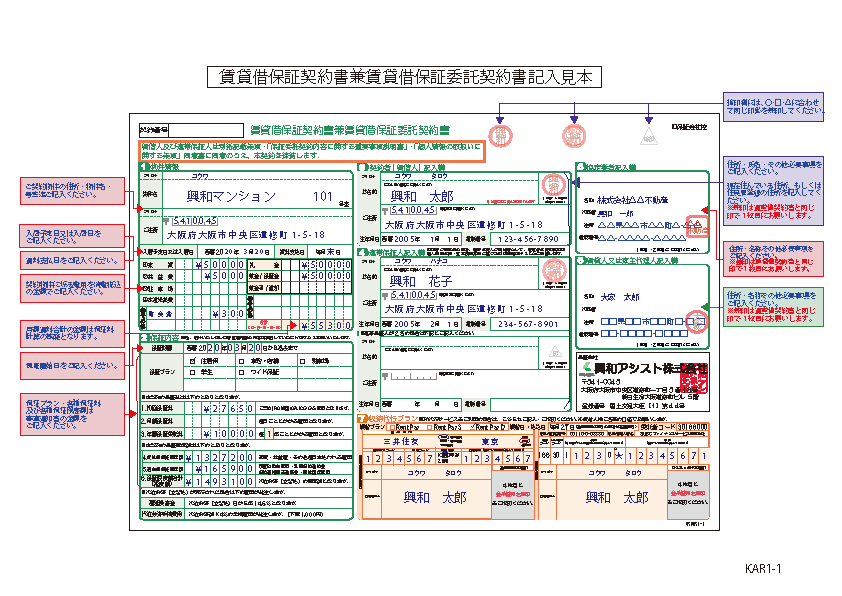Click the triangle seal mark above the form
Screen dimensions: 842x596
point(649,136)
